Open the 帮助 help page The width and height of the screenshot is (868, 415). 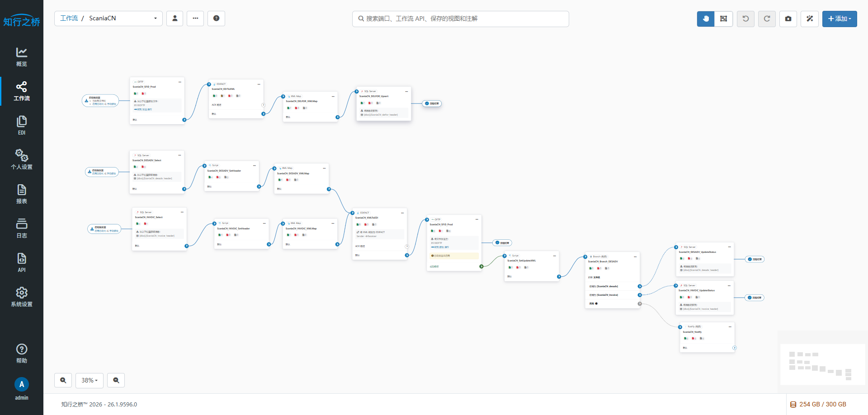coord(22,354)
